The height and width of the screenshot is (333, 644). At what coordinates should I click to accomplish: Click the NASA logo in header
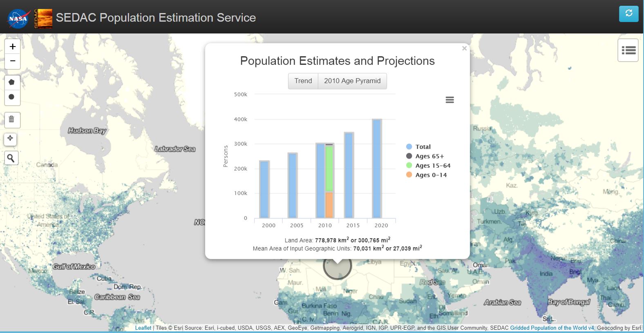pyautogui.click(x=19, y=18)
